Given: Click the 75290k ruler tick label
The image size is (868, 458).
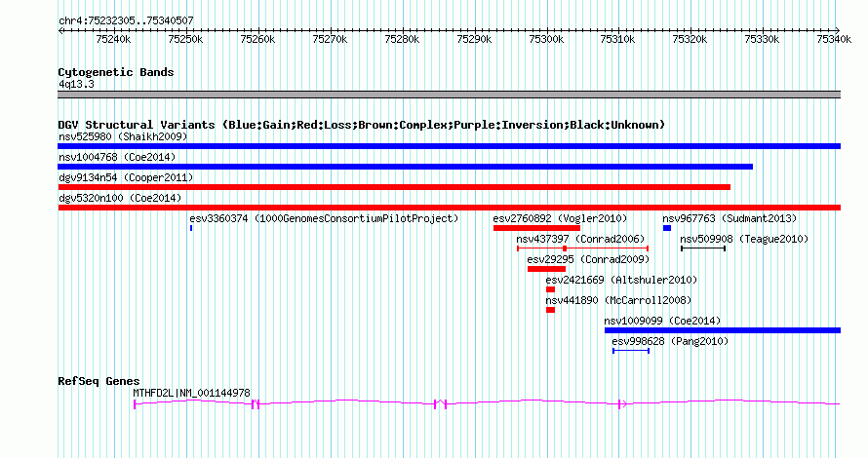Looking at the screenshot, I should click(x=474, y=39).
